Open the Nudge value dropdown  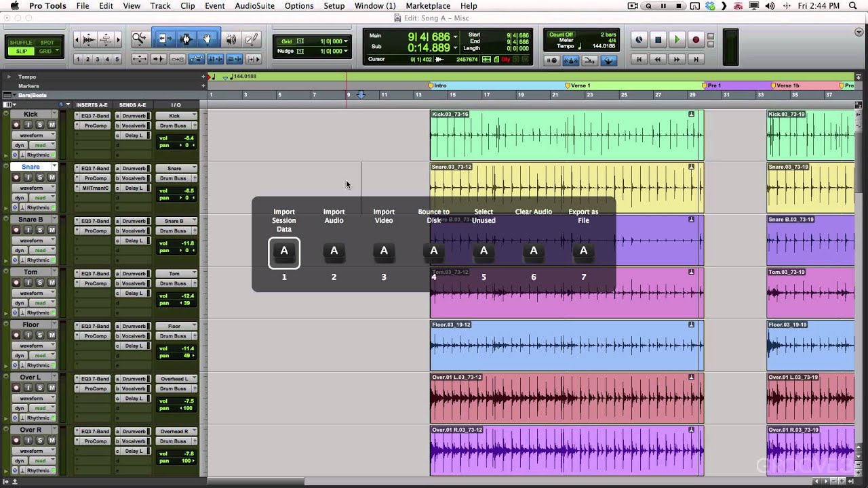click(346, 51)
